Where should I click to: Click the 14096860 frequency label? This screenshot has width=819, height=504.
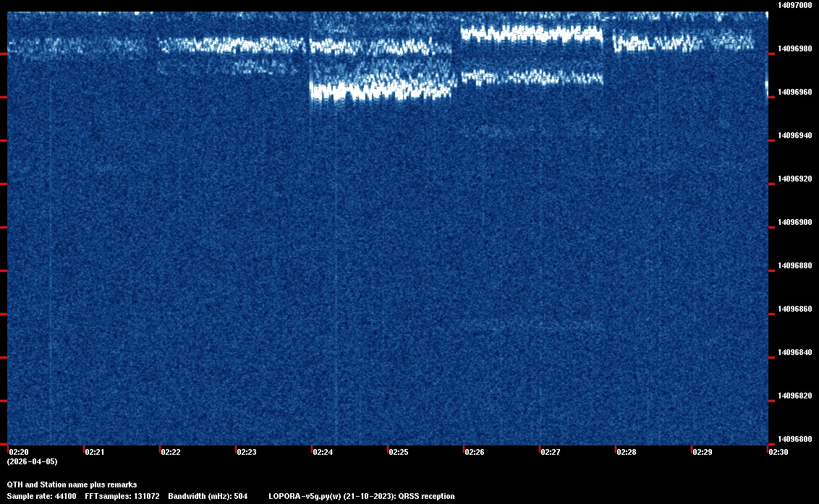point(794,309)
